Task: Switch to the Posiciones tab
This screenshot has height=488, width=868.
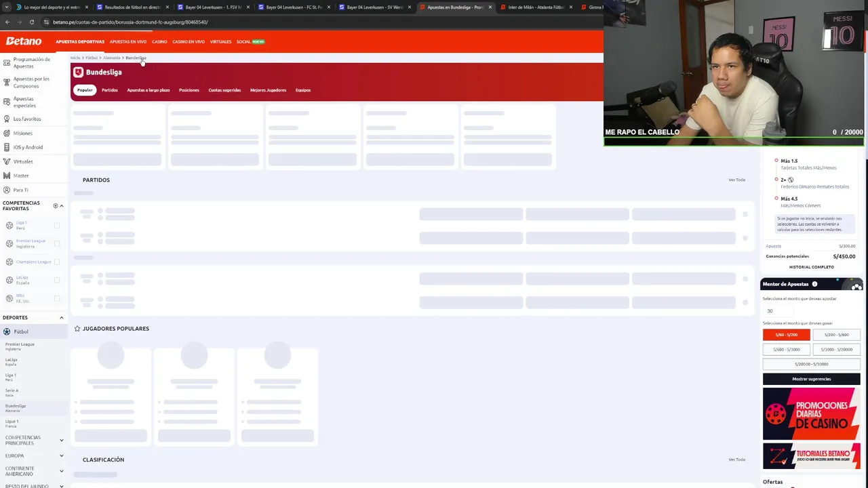Action: click(189, 90)
